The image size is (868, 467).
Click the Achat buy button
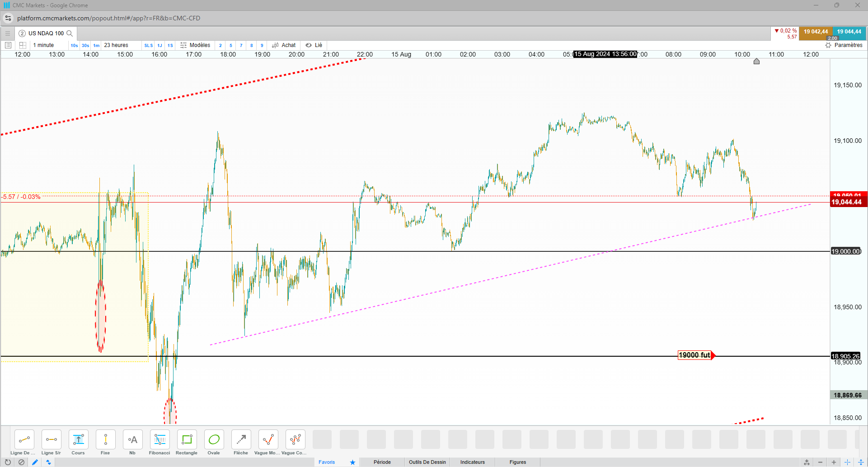[284, 45]
